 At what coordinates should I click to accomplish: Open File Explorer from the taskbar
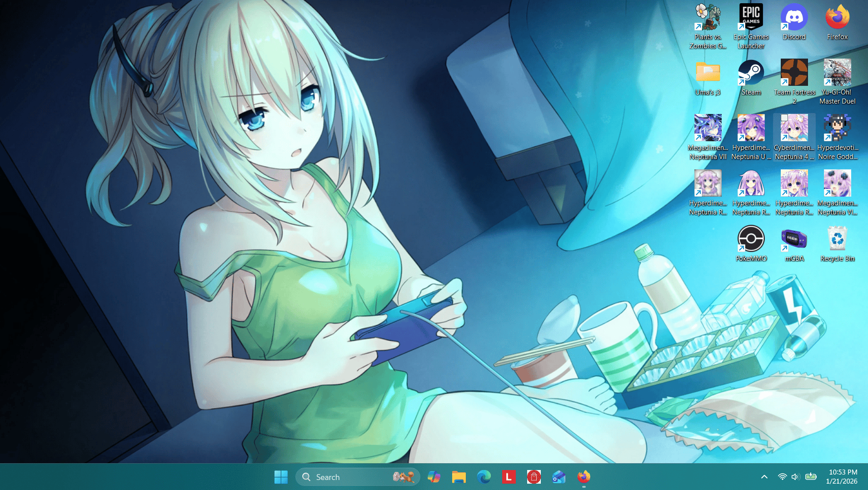point(459,477)
